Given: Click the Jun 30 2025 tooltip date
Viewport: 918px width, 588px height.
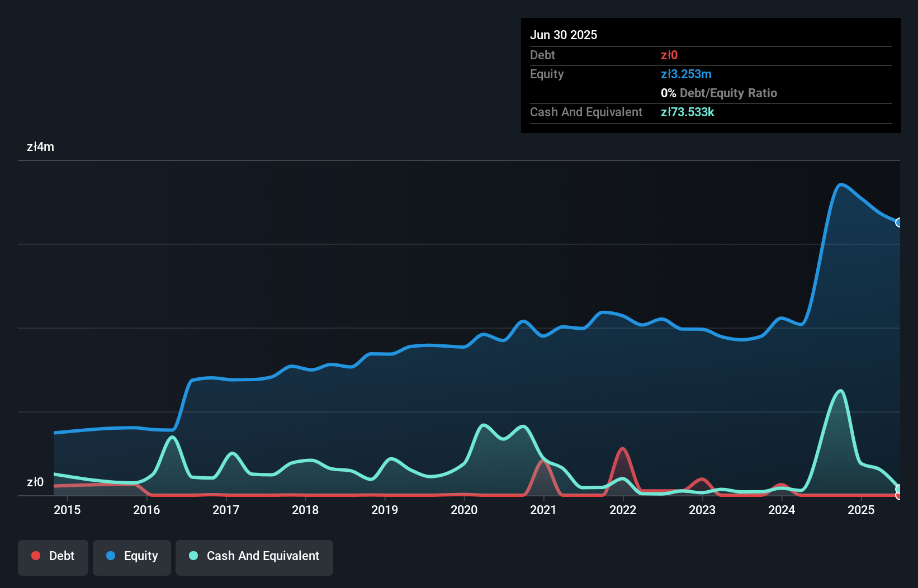Looking at the screenshot, I should [564, 35].
